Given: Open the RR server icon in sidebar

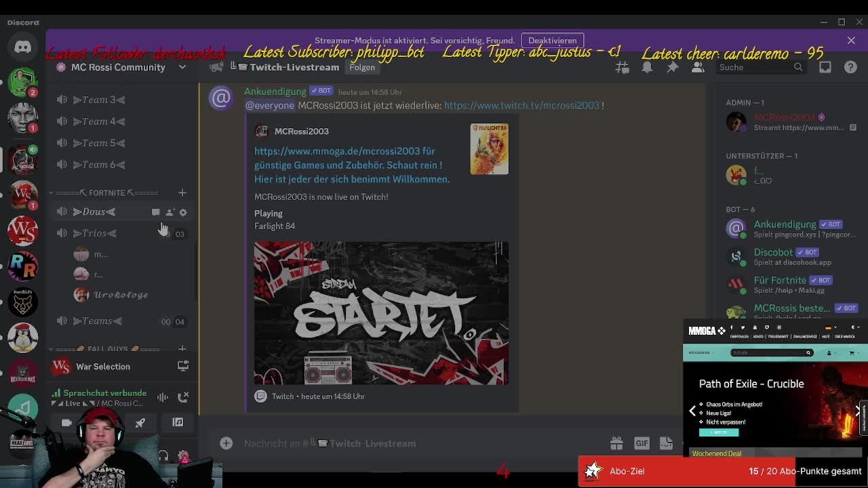Looking at the screenshot, I should 22,266.
